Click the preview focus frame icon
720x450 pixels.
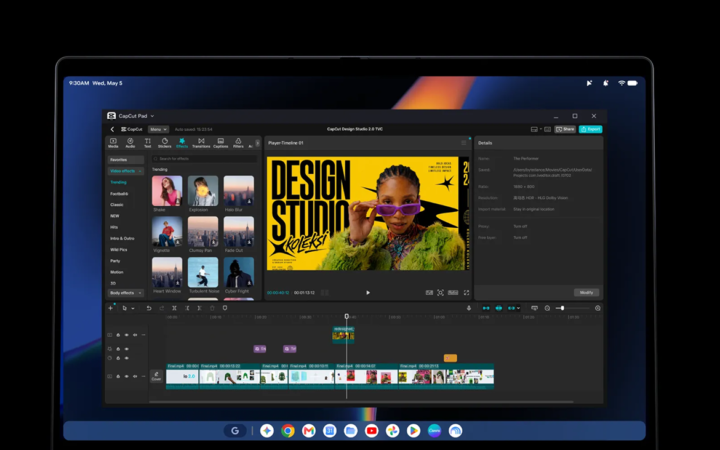coord(440,292)
